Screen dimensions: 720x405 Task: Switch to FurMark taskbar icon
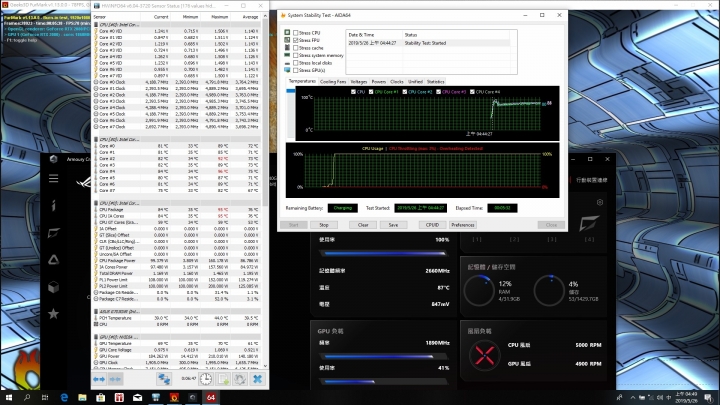pyautogui.click(x=174, y=398)
